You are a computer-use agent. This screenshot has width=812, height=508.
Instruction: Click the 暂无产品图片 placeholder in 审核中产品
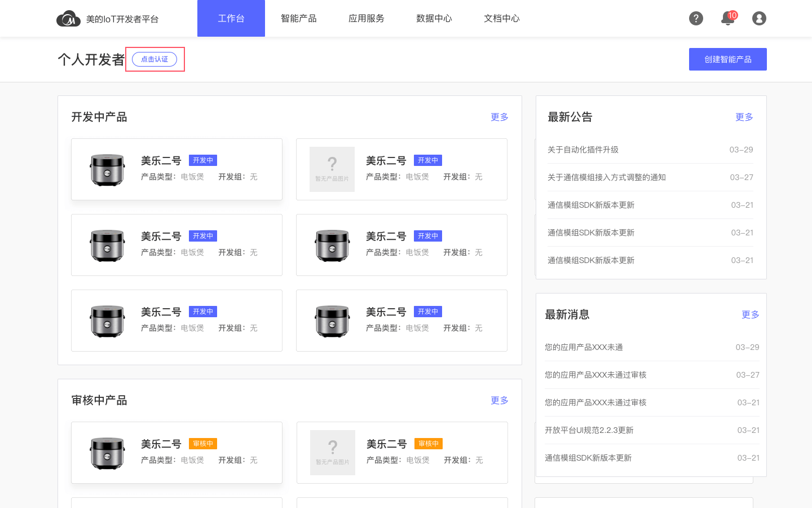(x=333, y=453)
